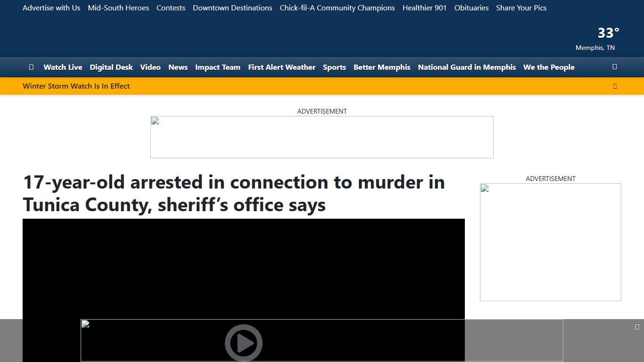Open First Alert Weather page
Viewport: 644px width, 362px height.
[281, 67]
